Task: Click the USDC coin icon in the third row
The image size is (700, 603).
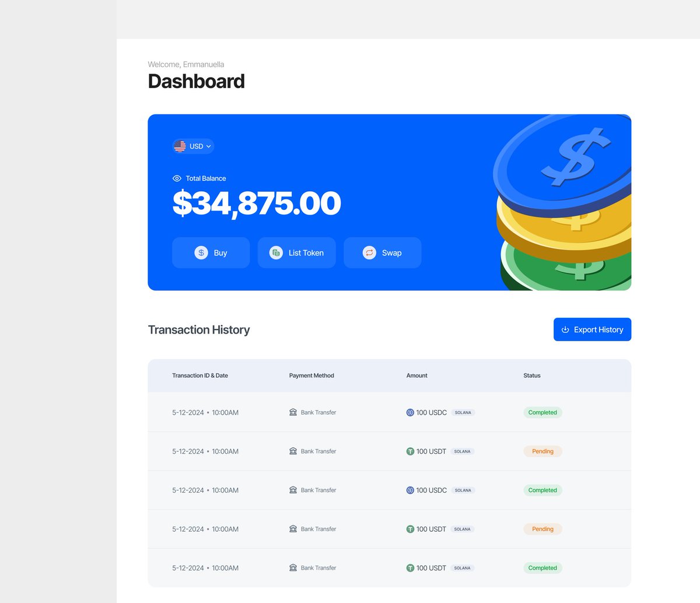Action: (410, 490)
